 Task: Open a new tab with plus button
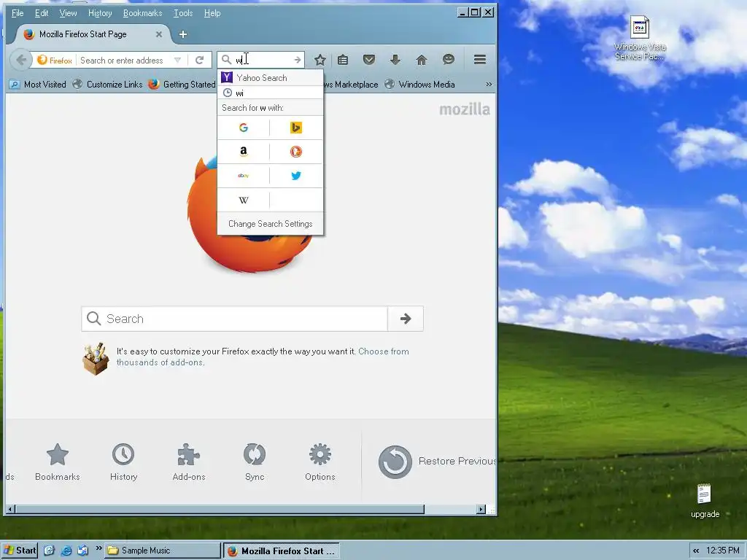[183, 34]
